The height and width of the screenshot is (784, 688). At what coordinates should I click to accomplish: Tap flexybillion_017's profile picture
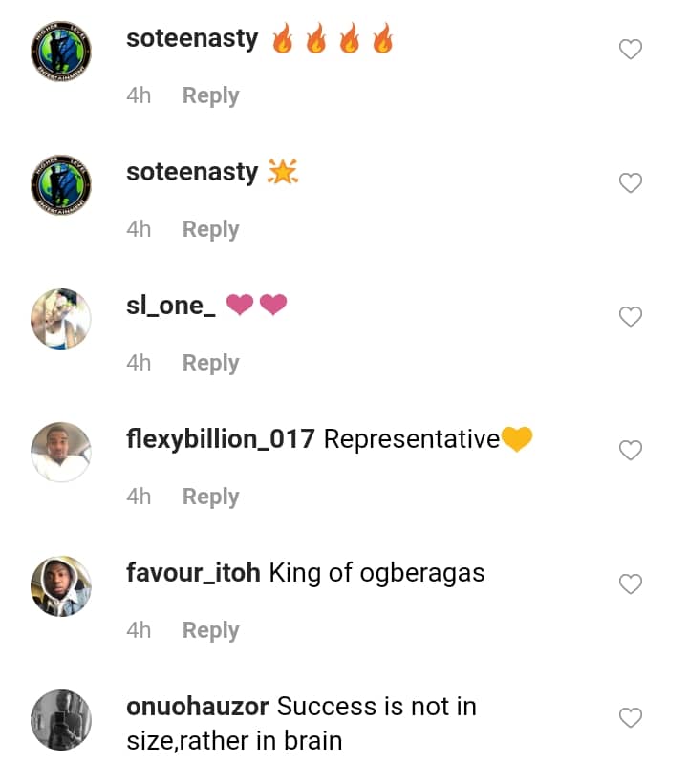tap(61, 453)
